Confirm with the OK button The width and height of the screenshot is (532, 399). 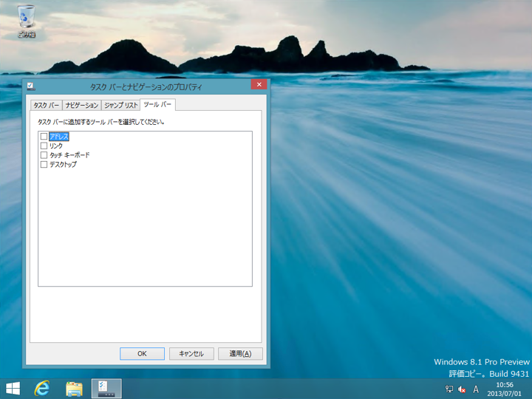142,353
